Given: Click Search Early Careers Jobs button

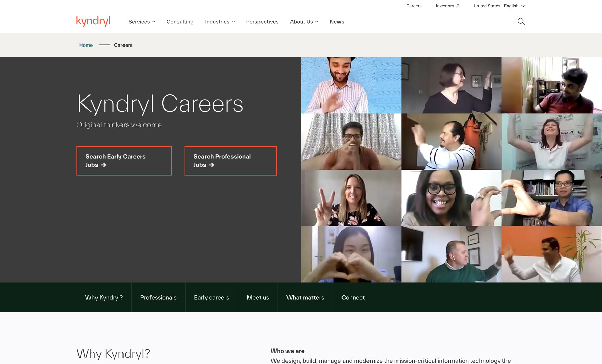Looking at the screenshot, I should point(124,161).
